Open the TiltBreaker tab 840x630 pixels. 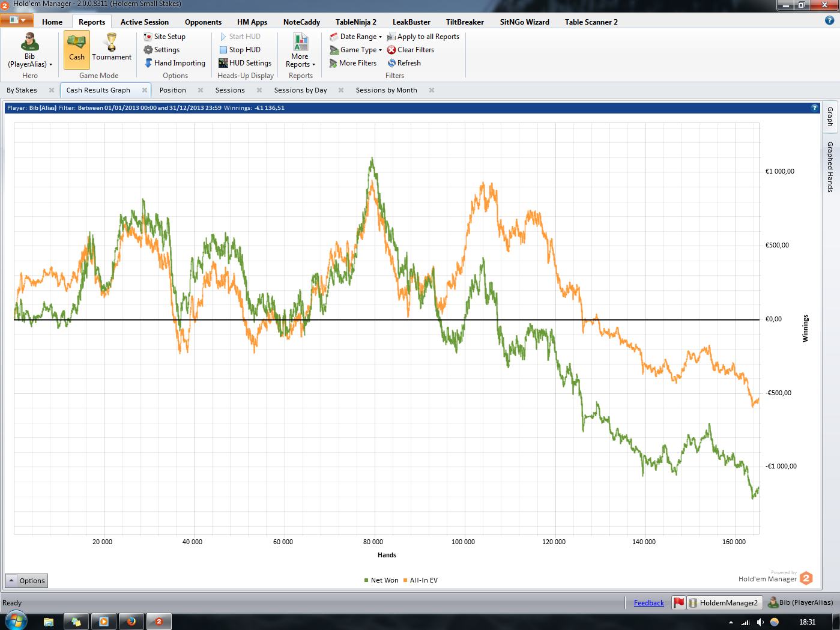pyautogui.click(x=465, y=22)
